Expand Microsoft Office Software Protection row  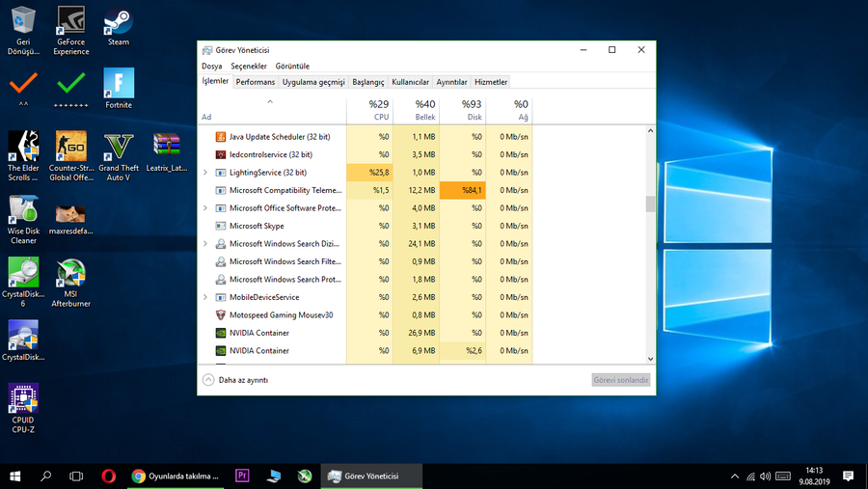pyautogui.click(x=205, y=208)
